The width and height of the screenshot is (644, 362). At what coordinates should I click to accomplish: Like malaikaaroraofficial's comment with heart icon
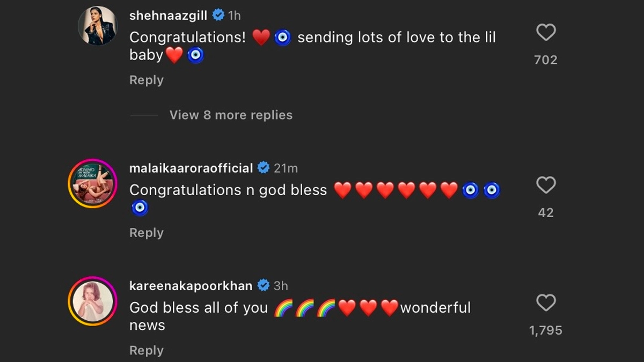pos(546,186)
